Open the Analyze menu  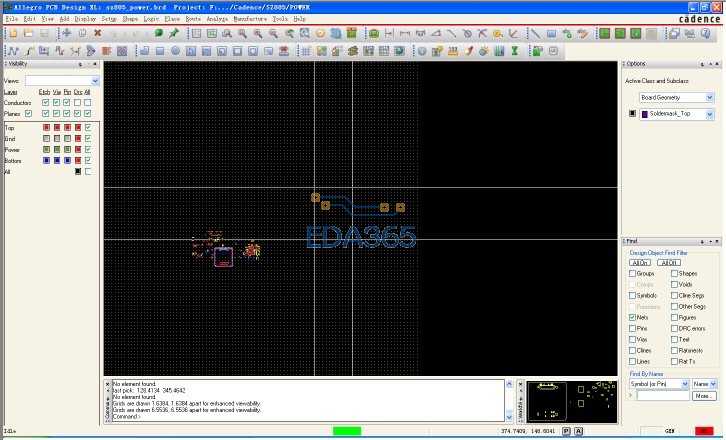point(217,19)
